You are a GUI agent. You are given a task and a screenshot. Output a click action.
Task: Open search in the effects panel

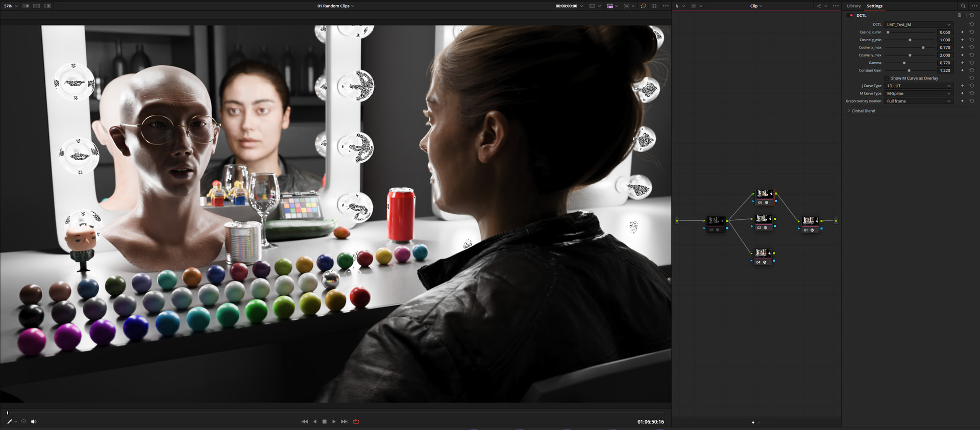click(x=963, y=6)
